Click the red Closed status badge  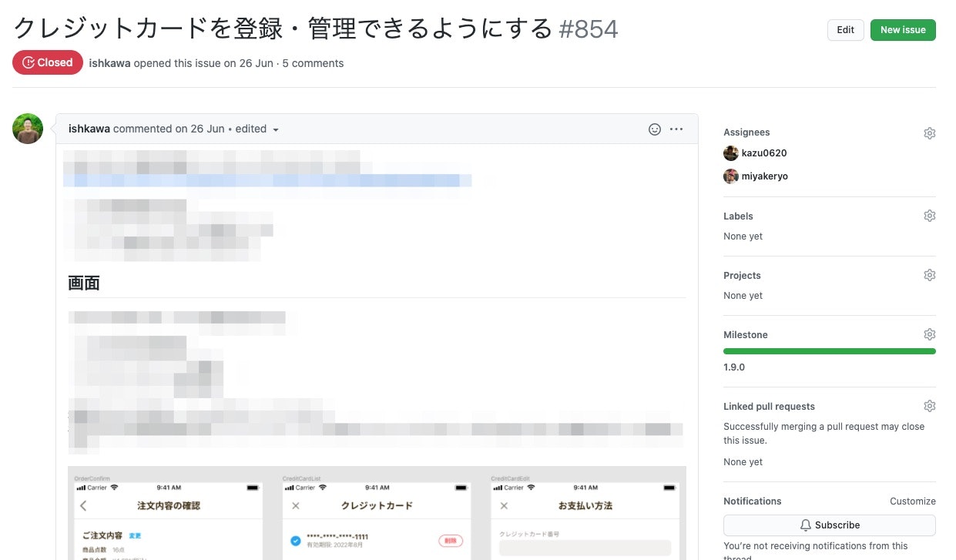click(x=48, y=62)
